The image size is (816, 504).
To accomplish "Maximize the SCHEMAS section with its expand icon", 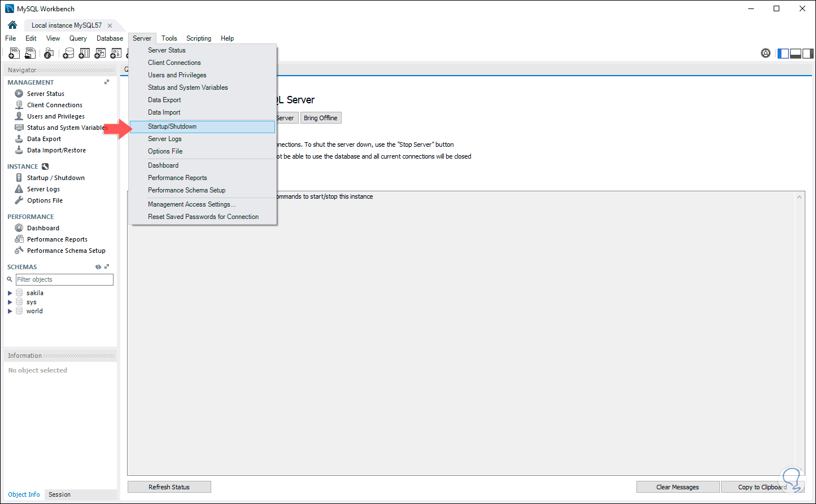I will tap(107, 267).
